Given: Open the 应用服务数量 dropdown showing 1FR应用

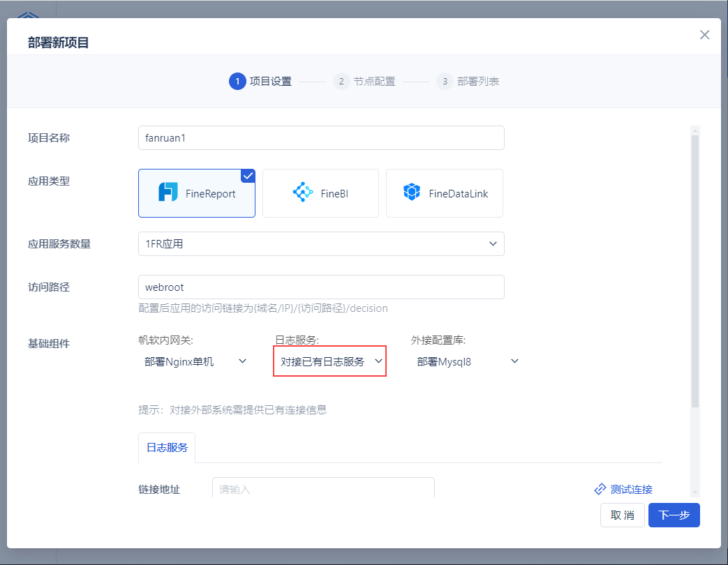Looking at the screenshot, I should point(321,243).
